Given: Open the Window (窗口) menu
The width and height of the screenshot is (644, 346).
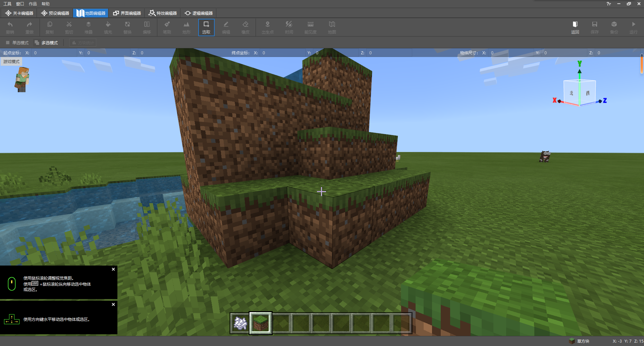Looking at the screenshot, I should click(x=20, y=4).
